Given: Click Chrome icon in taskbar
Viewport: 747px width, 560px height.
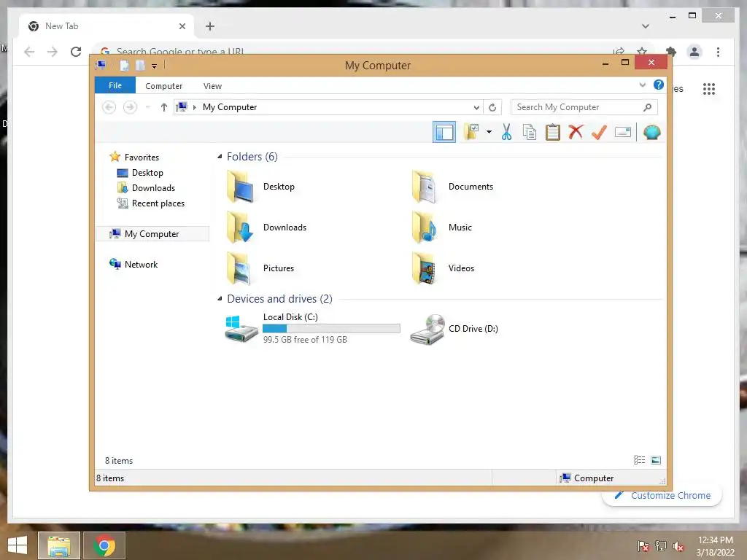Looking at the screenshot, I should [x=104, y=545].
